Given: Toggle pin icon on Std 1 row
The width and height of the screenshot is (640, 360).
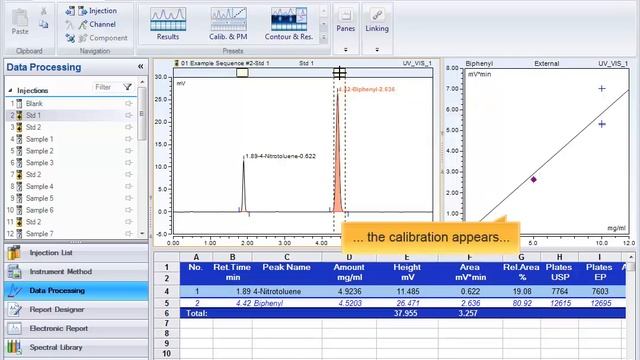Looking at the screenshot, I should click(129, 116).
